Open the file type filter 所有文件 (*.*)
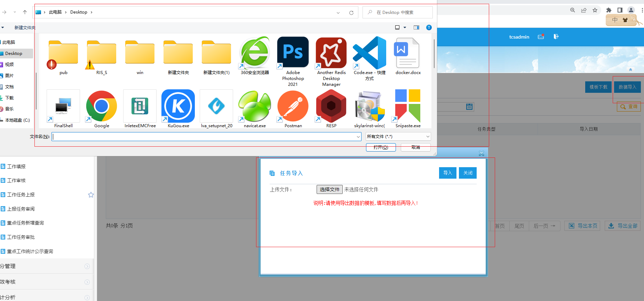The image size is (644, 301). click(398, 137)
